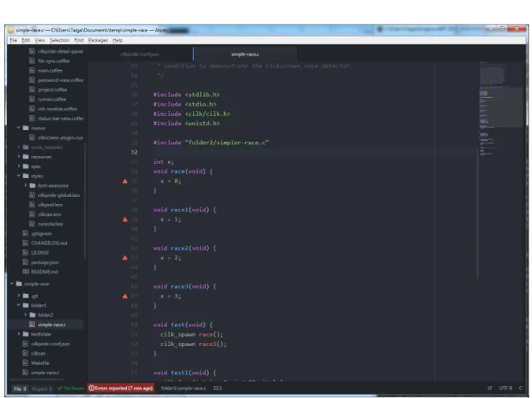Click the console.less file icon
This screenshot has height=398, width=532.
point(32,224)
